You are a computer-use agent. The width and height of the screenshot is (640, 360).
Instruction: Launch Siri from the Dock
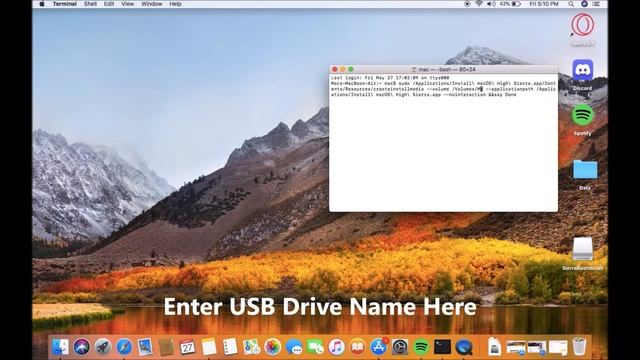click(x=82, y=347)
